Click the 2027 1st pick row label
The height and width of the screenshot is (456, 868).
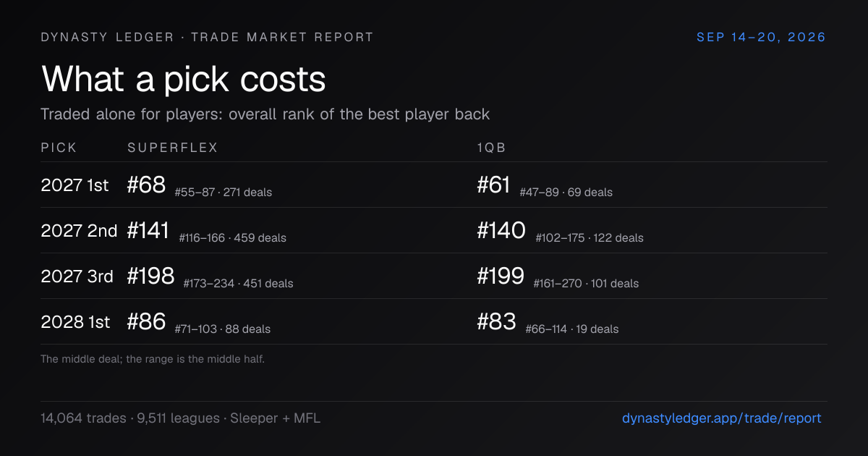pos(75,185)
